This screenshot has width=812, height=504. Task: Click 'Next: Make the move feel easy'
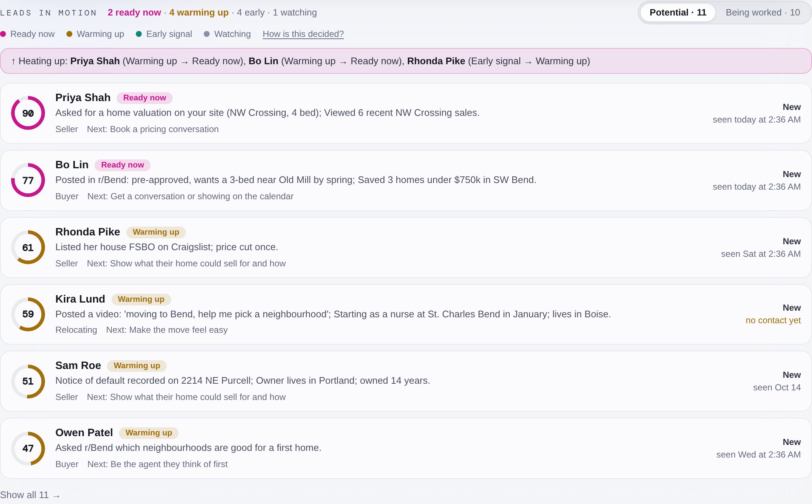[x=167, y=330]
